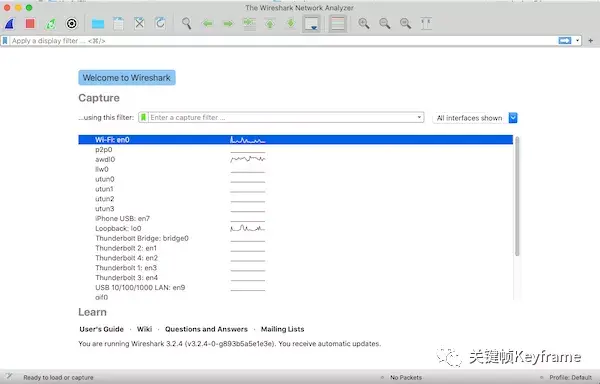Select Thunderbolt 3: en4 interface
This screenshot has width=600, height=384.
click(x=295, y=278)
